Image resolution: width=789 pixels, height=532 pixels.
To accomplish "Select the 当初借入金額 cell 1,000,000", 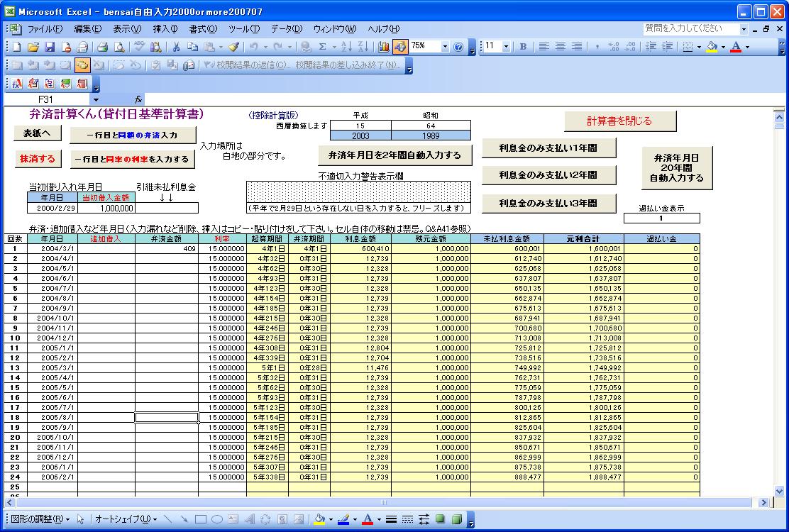I will click(106, 208).
